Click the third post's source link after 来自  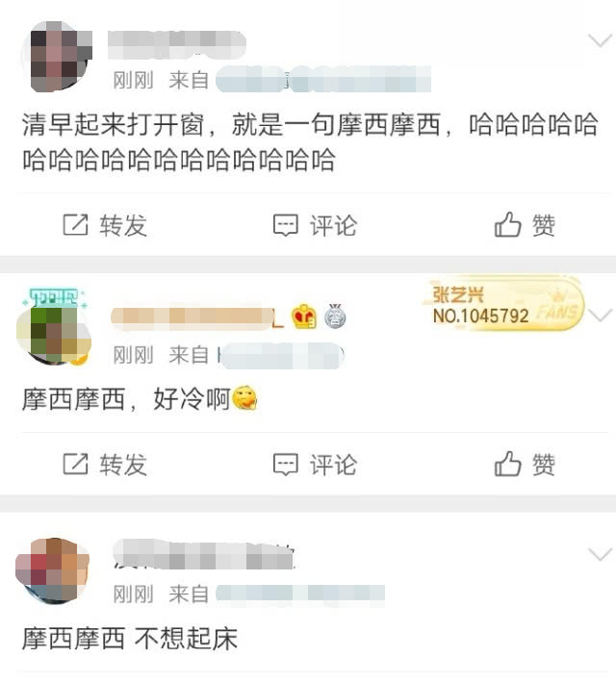pos(300,594)
